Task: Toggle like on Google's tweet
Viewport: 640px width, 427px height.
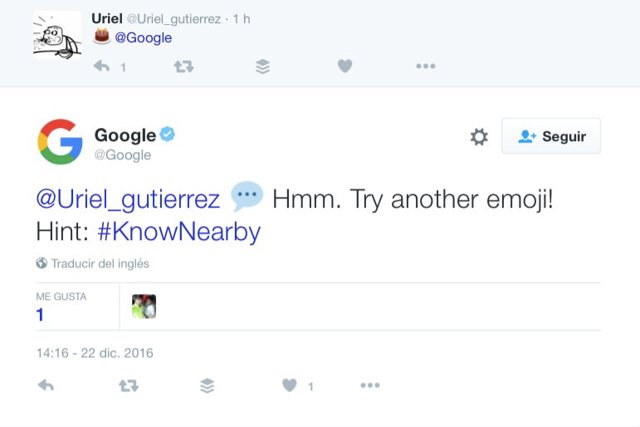Action: click(289, 385)
